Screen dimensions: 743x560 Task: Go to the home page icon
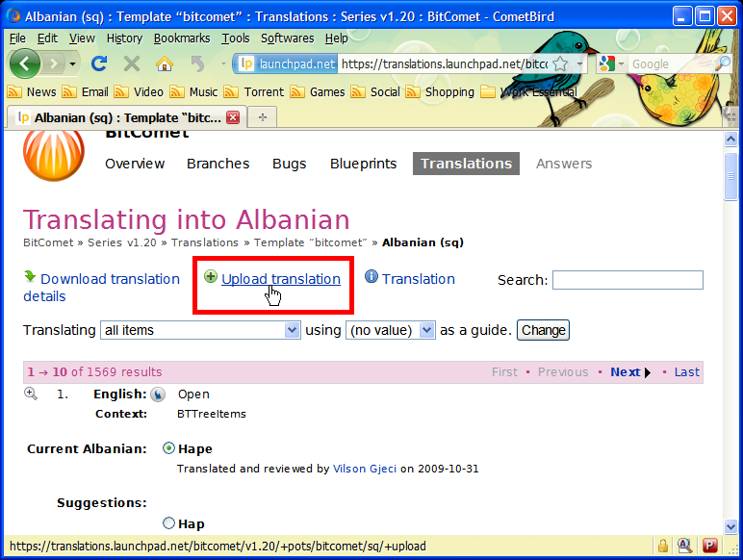[x=165, y=64]
